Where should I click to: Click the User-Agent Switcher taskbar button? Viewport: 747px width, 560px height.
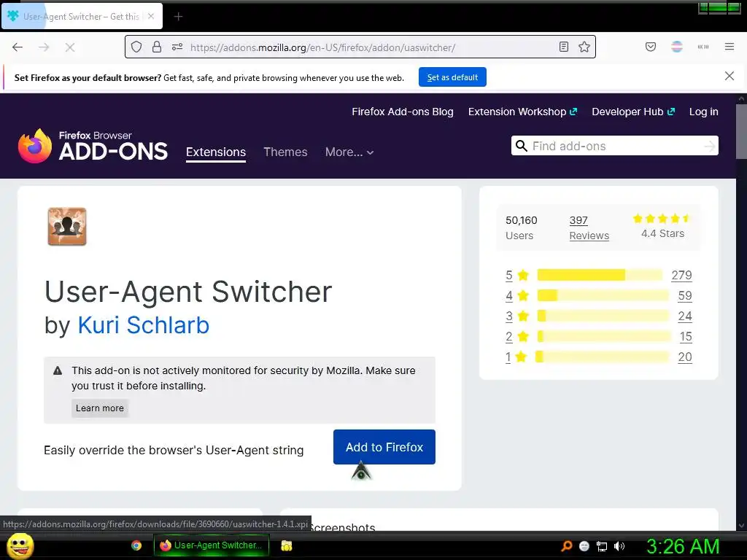212,545
